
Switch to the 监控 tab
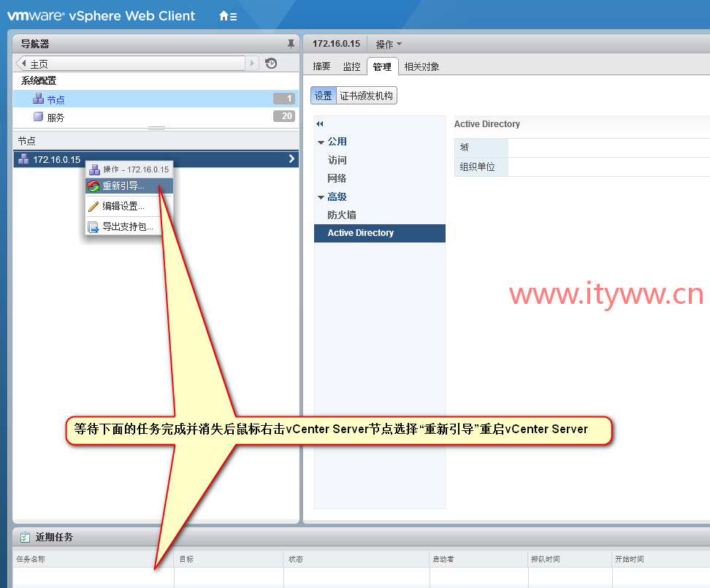click(351, 66)
